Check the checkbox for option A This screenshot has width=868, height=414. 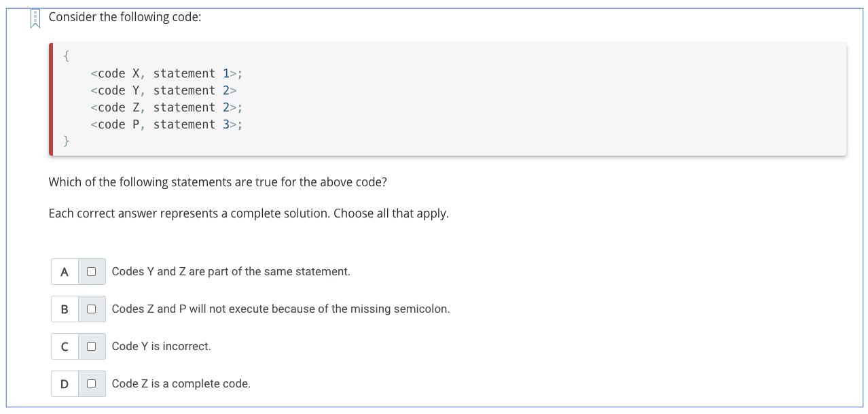point(91,271)
